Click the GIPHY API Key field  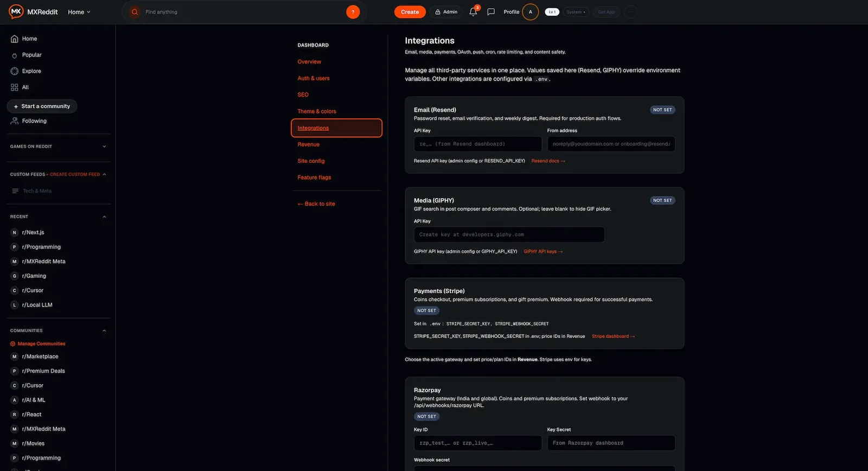[x=509, y=235]
